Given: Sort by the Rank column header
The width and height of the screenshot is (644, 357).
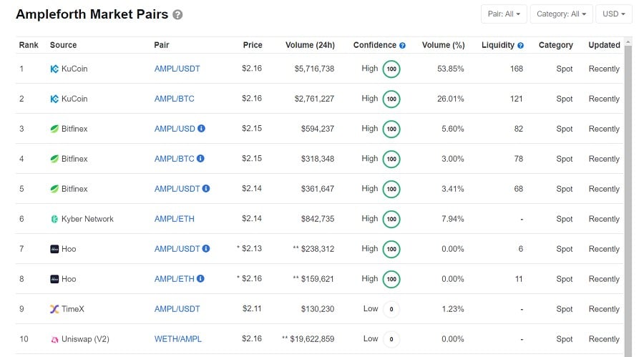Looking at the screenshot, I should (x=29, y=45).
